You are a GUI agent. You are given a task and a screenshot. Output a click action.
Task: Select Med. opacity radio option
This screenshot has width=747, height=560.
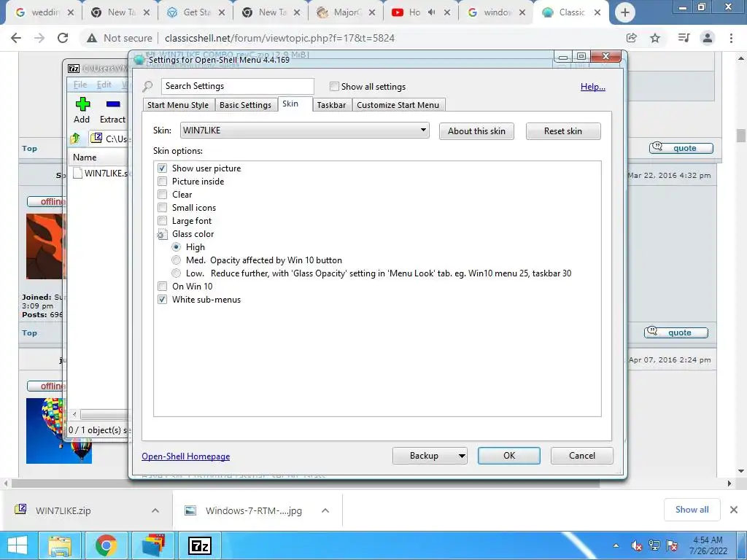click(x=177, y=260)
